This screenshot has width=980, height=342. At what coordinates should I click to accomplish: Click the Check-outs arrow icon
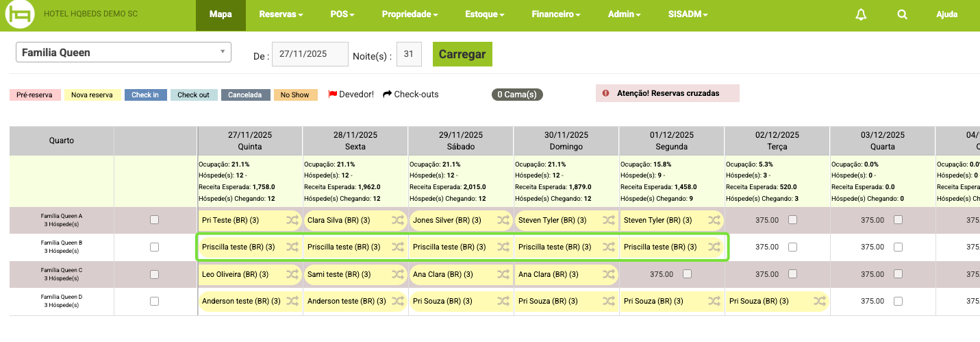387,95
